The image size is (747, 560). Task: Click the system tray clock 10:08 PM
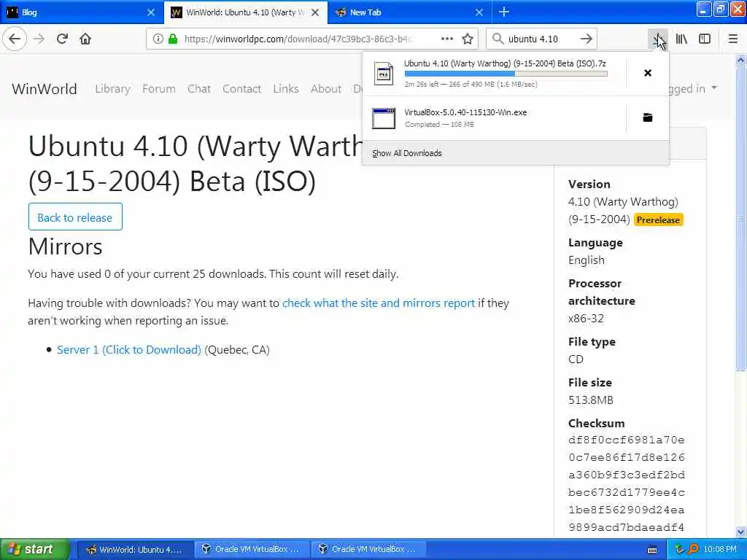tap(720, 549)
